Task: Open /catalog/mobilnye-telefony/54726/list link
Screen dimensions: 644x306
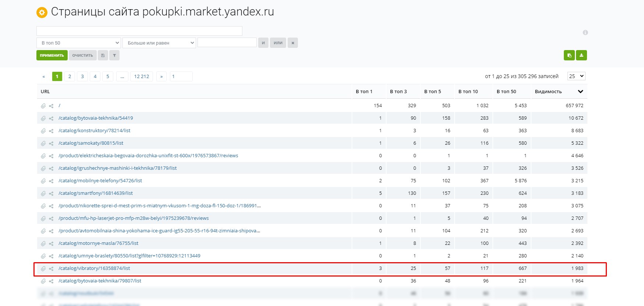Action: point(100,181)
